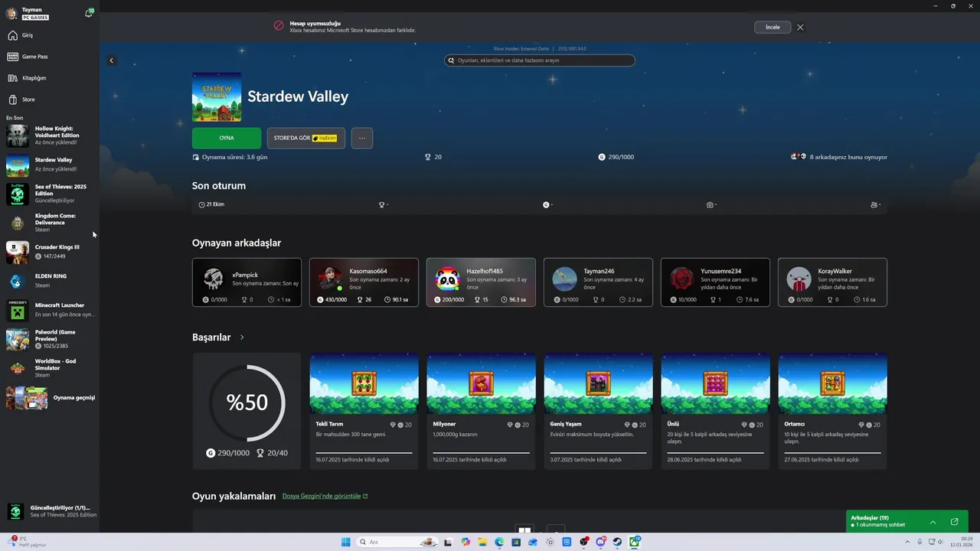Click Xbox app taskbar icon

635,542
